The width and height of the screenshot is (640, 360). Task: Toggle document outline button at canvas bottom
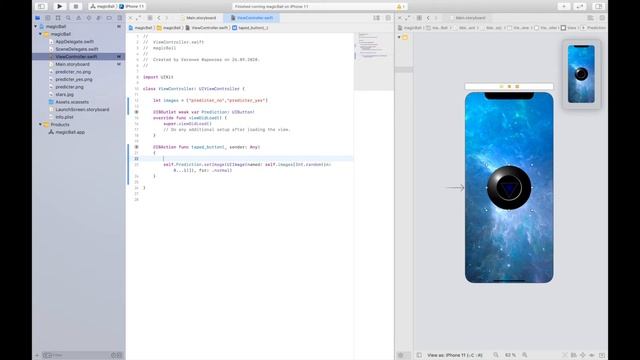[419, 355]
